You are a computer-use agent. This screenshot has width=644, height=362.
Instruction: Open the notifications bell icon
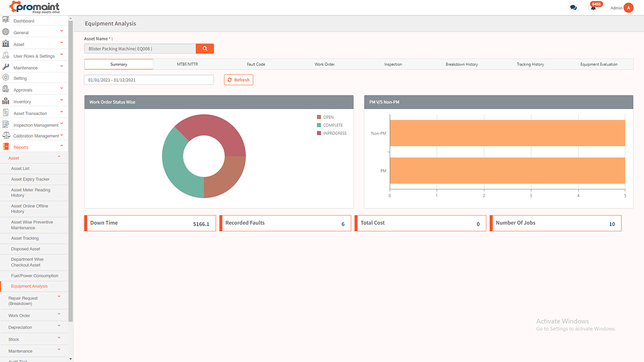pyautogui.click(x=593, y=8)
